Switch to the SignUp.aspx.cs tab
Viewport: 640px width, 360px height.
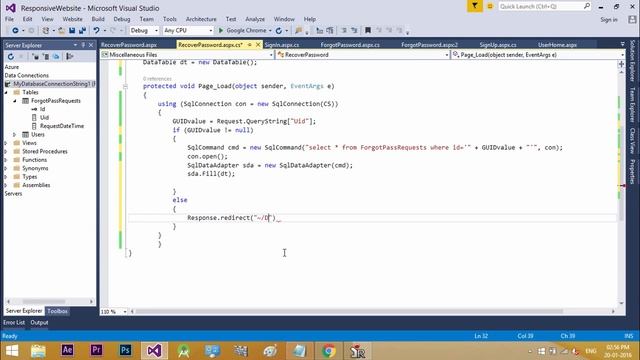(x=498, y=45)
